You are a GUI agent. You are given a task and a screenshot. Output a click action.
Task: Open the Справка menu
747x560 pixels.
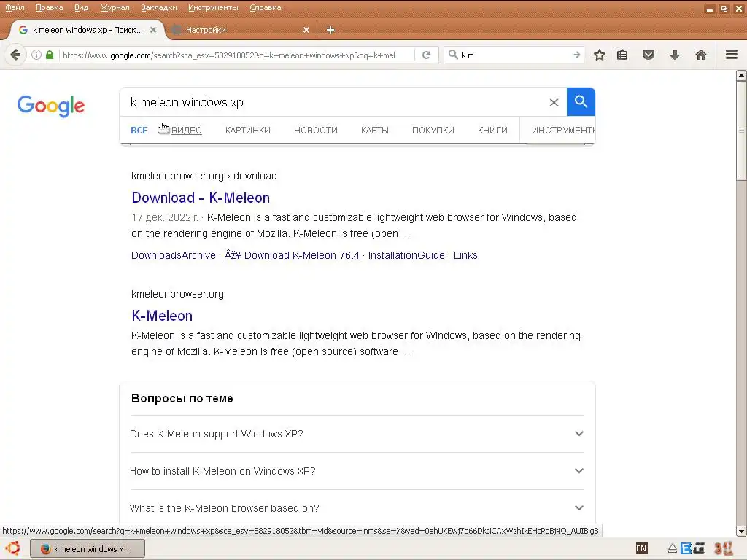pyautogui.click(x=266, y=7)
